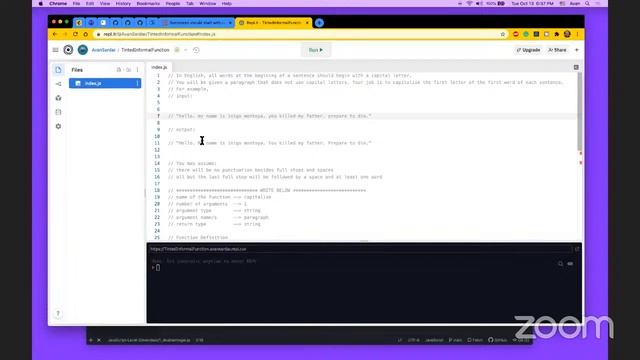Click the Share button

[557, 50]
